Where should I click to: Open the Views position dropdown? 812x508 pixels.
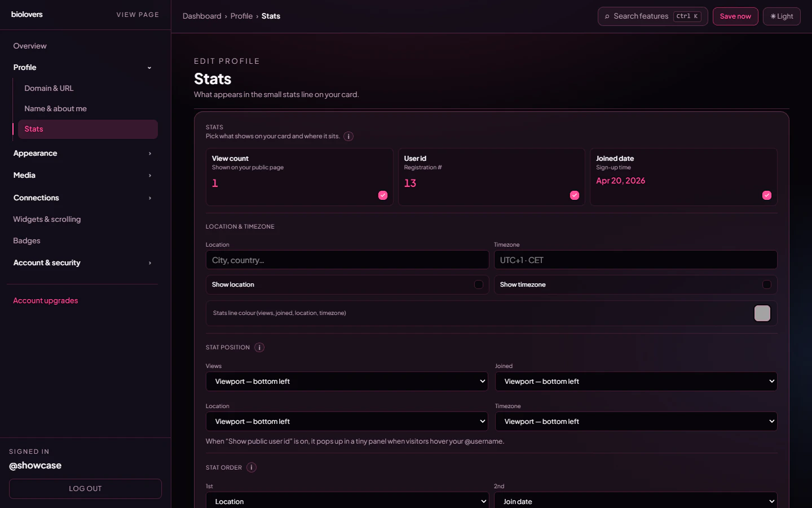(347, 381)
